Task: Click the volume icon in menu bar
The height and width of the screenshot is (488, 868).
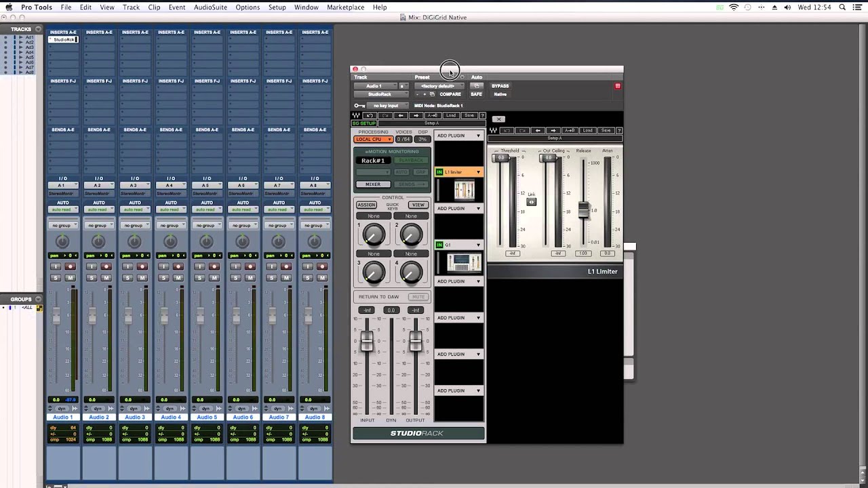Action: click(x=787, y=7)
